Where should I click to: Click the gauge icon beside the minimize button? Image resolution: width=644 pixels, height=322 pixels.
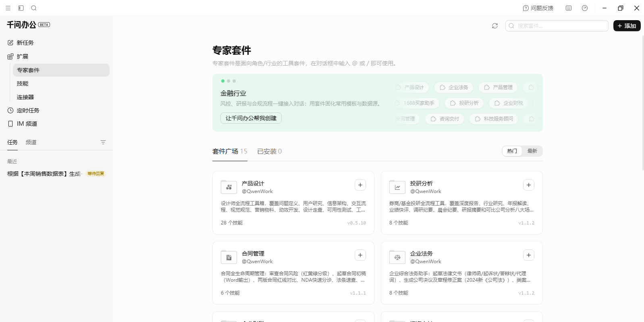coord(585,8)
